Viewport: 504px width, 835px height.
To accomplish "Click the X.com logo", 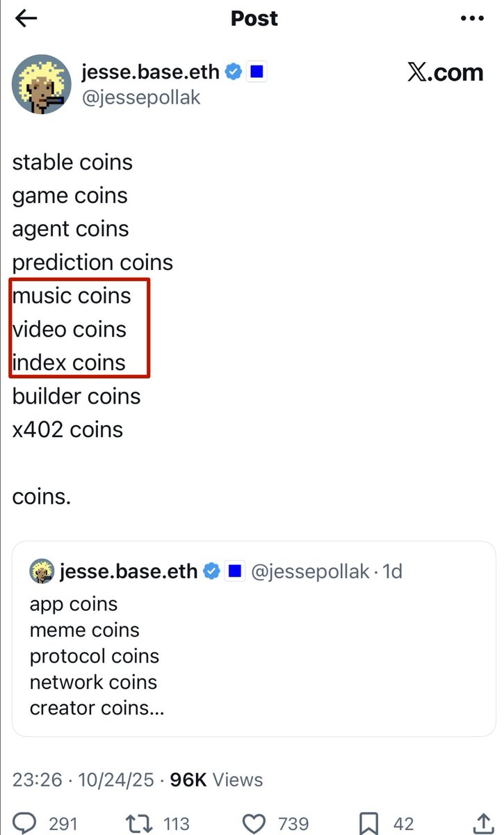I will coord(445,72).
